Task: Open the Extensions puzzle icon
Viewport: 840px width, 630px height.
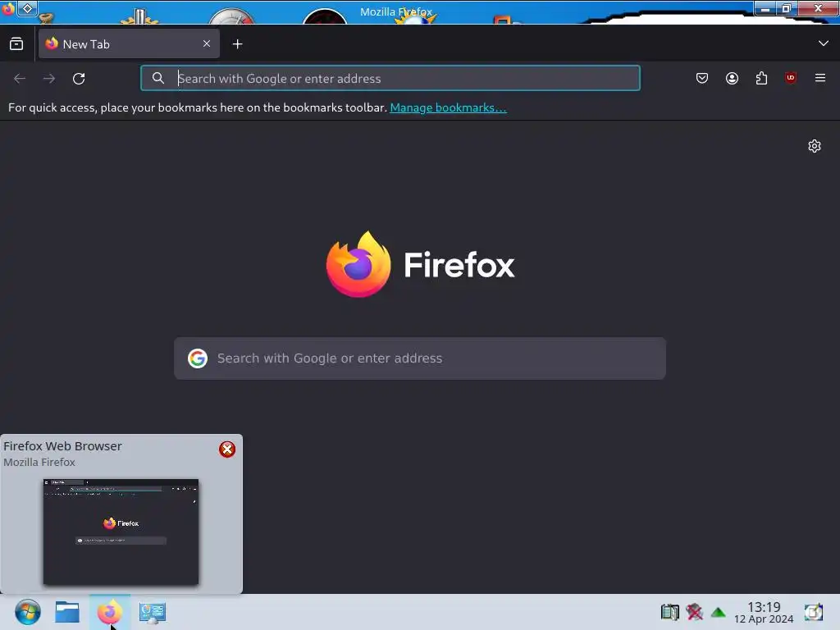Action: pos(761,78)
